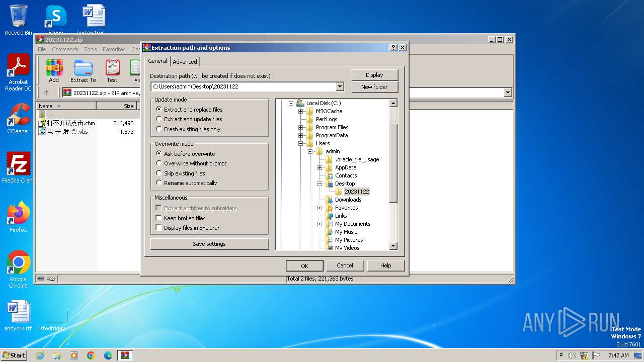Click folder tree vertical scrollbar thumb

click(x=393, y=163)
